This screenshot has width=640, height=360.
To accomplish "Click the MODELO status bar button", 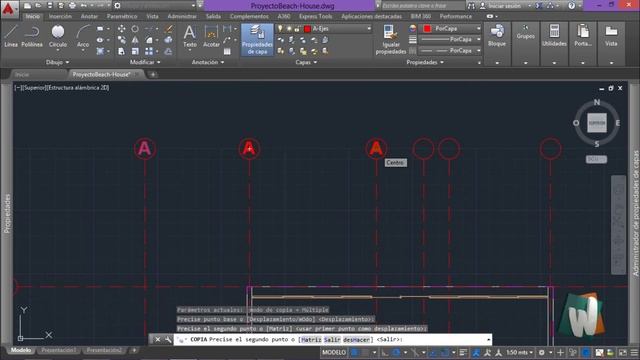I will [x=334, y=352].
